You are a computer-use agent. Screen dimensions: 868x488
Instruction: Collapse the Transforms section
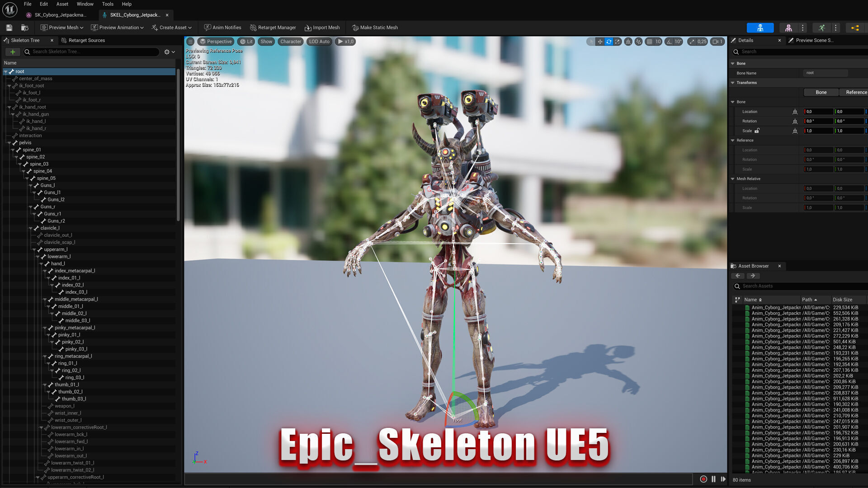click(x=733, y=83)
